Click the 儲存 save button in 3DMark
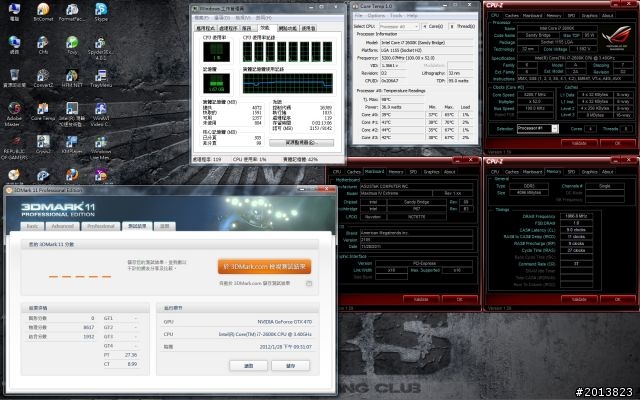Viewport: 640px width, 400px height. pos(291,366)
